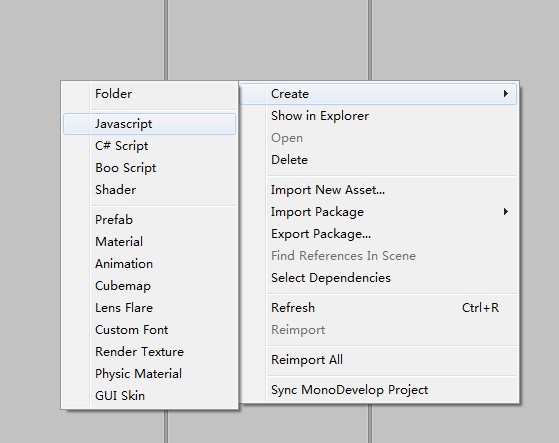Expand the Create submenu arrow
This screenshot has width=559, height=443.
click(506, 94)
